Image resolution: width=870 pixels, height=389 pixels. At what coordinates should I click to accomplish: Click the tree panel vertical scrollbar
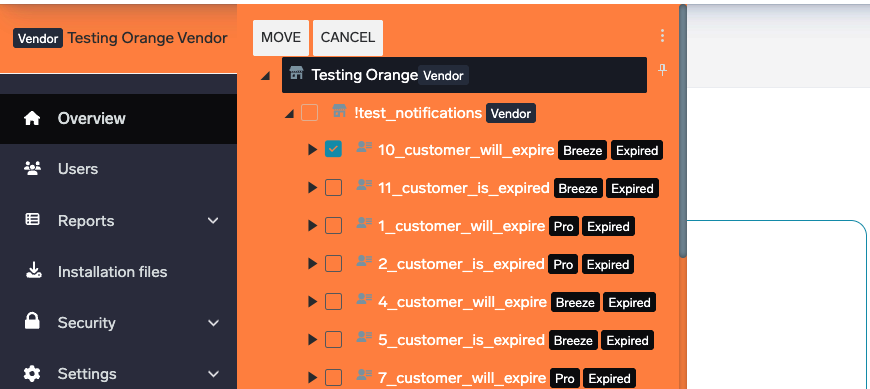683,131
